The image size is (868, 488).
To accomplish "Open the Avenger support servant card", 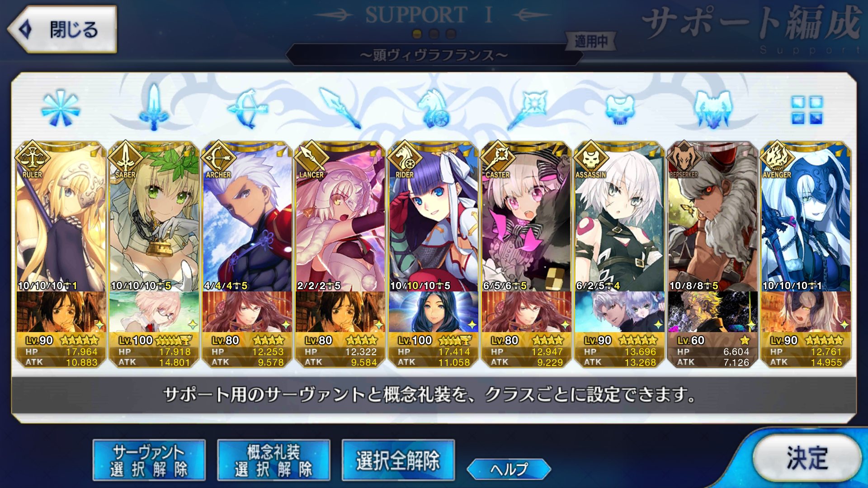I will click(x=806, y=217).
